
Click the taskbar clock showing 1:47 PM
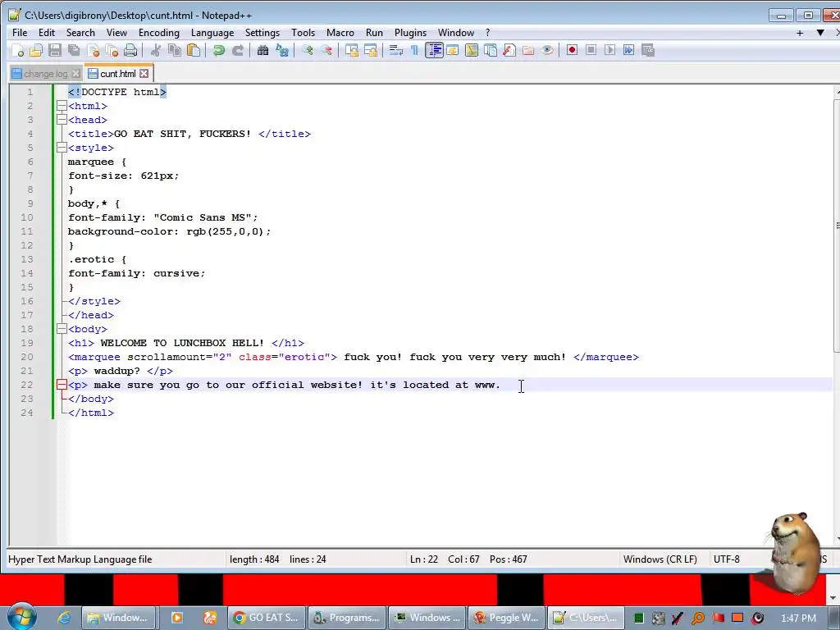[798, 619]
